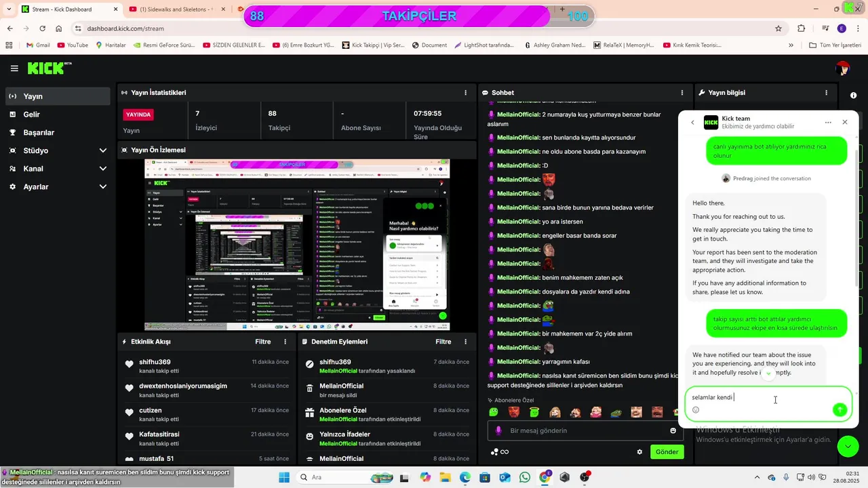Open Chrome extensions puzzle icon

802,28
